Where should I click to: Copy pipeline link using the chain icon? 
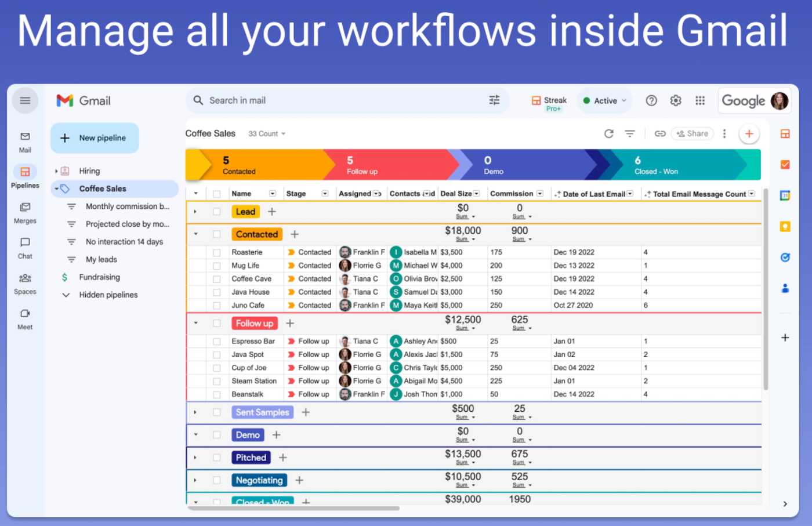tap(660, 134)
